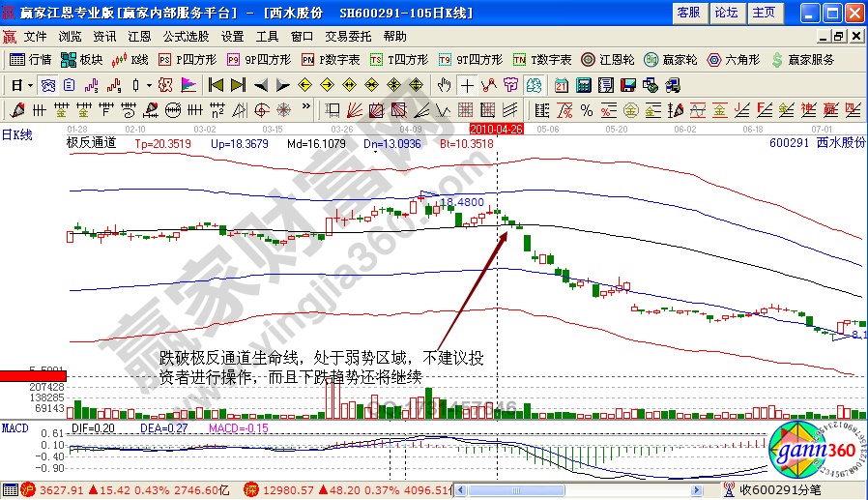The width and height of the screenshot is (868, 500).
Task: Toggle the hand pan tool
Action: 445,84
